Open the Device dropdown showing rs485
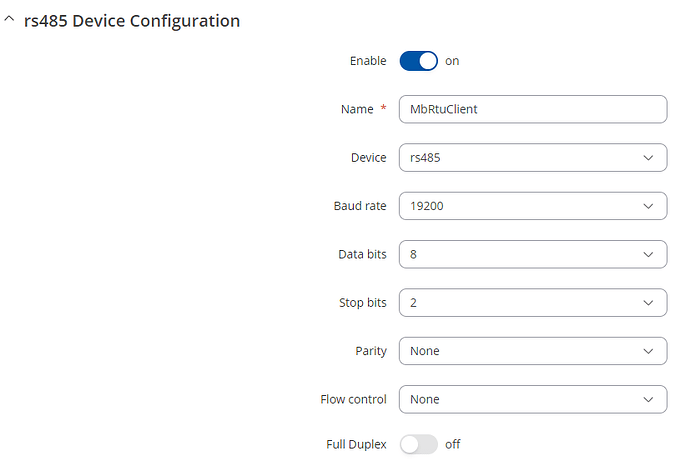690x471 pixels. (533, 158)
